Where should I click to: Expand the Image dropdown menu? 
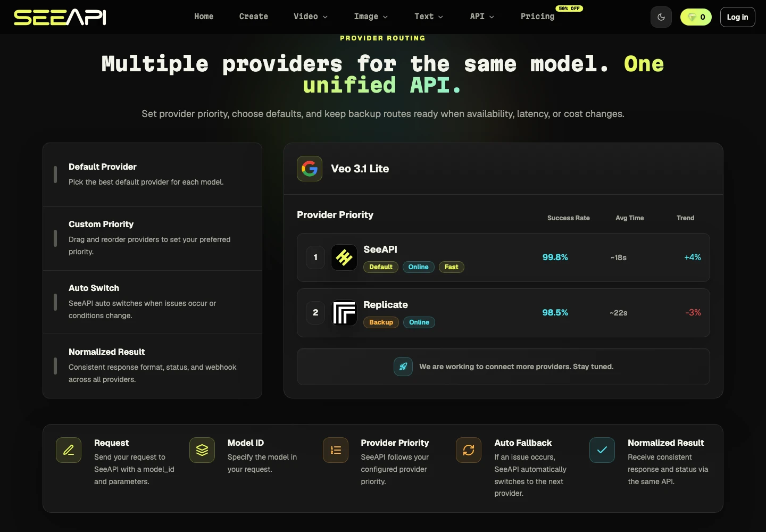tap(371, 16)
